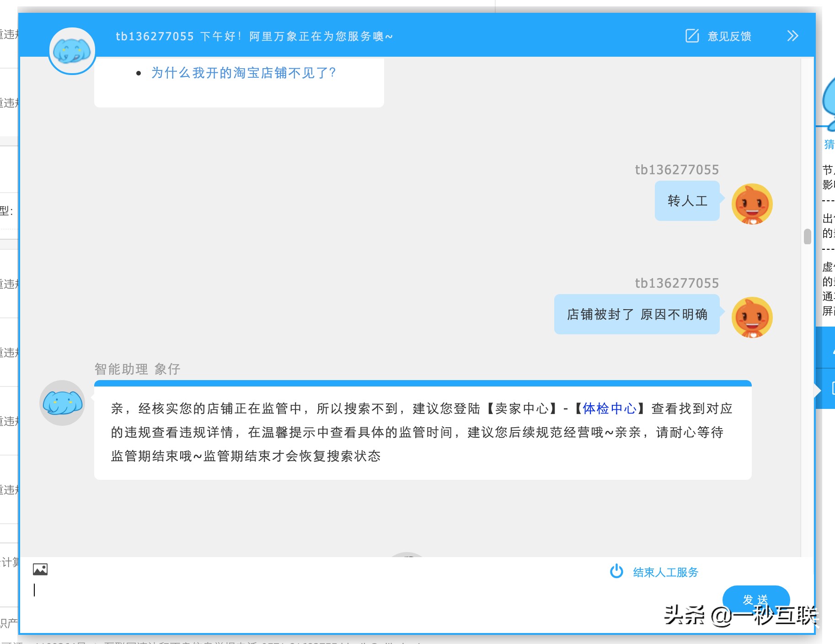This screenshot has width=835, height=644.
Task: Click the tb136277055 username label above chat bubble
Action: 676,169
